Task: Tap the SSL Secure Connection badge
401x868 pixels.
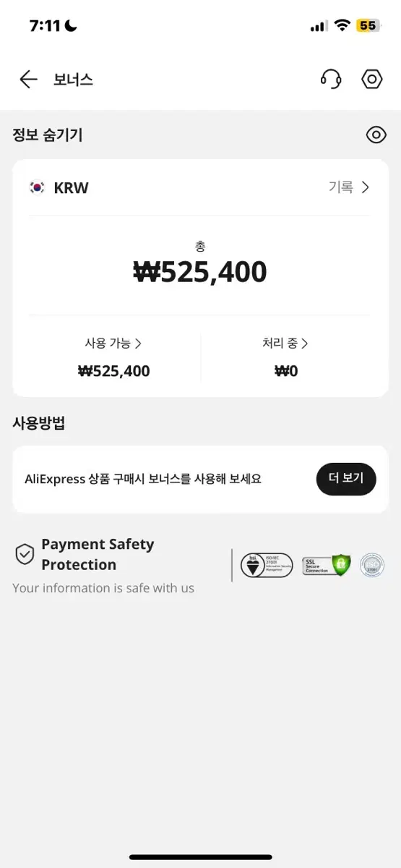Action: (327, 565)
